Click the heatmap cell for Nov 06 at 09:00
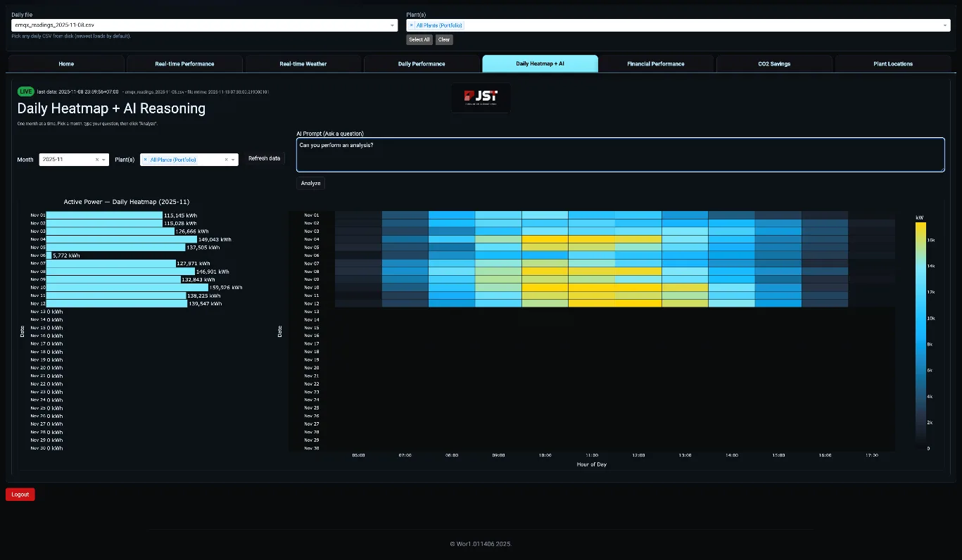Viewport: 962px width, 560px height. [498, 255]
